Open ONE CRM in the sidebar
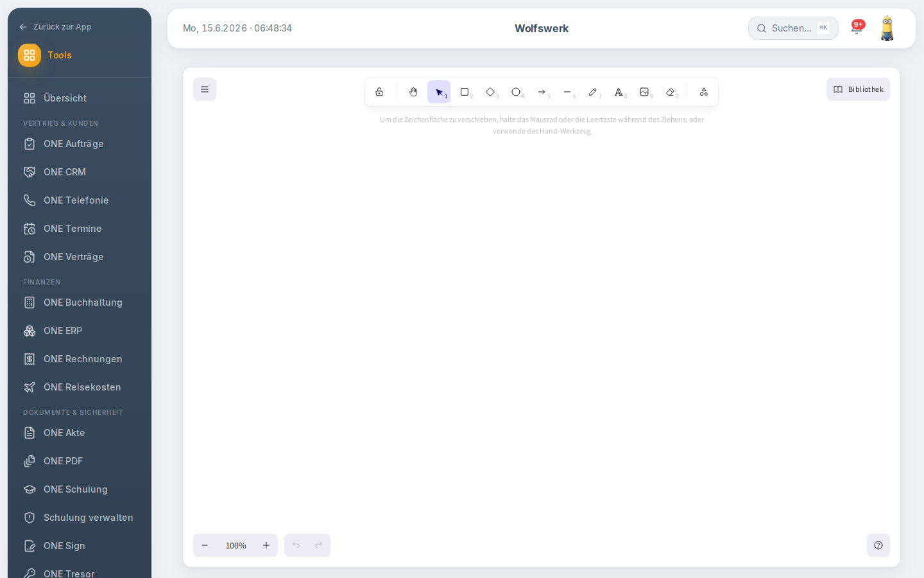The height and width of the screenshot is (578, 924). click(80, 172)
